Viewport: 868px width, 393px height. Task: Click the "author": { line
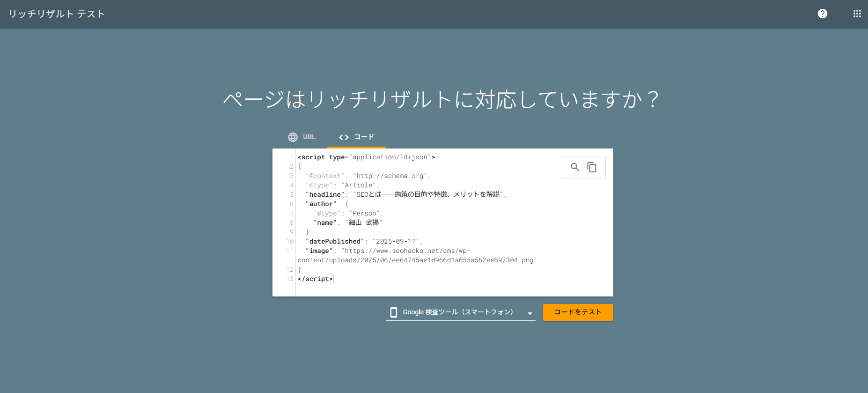click(327, 204)
